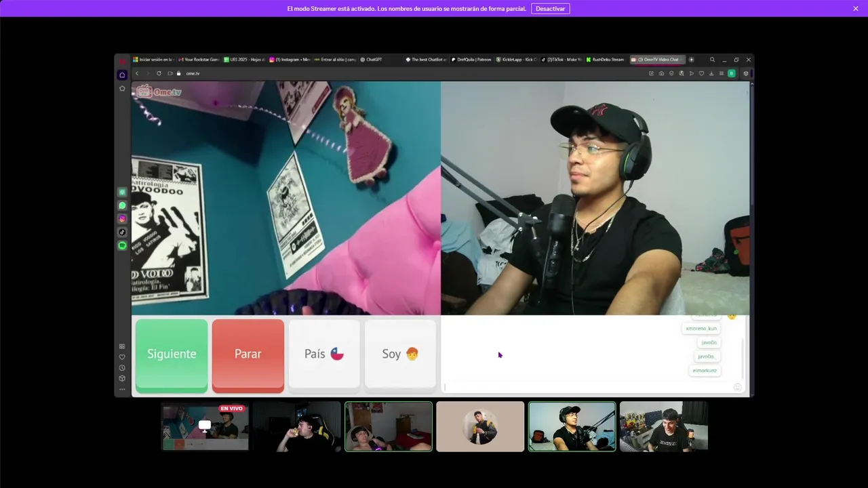The image size is (868, 488).
Task: Click the green profile icon in browser toolbar
Action: (732, 73)
